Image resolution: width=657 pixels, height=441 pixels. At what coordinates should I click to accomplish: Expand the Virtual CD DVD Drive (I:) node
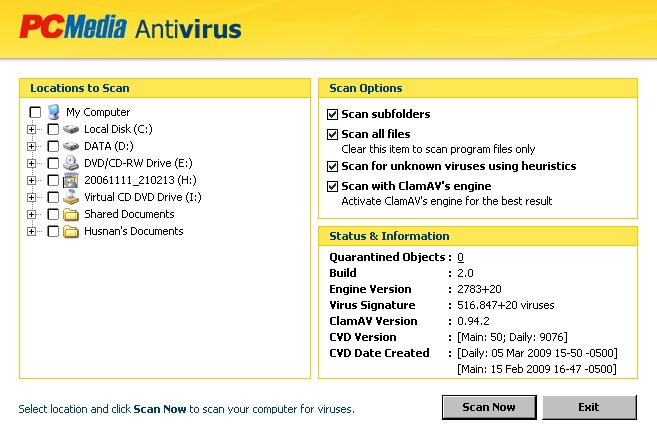pyautogui.click(x=31, y=197)
